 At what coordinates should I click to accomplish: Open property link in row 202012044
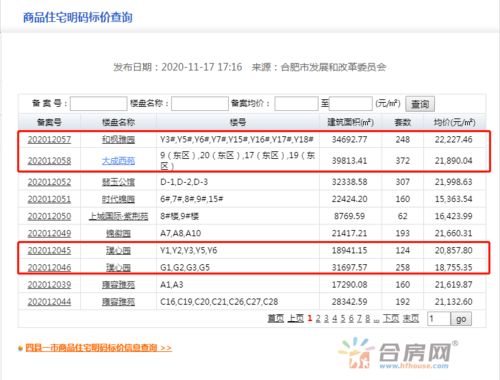pos(118,302)
